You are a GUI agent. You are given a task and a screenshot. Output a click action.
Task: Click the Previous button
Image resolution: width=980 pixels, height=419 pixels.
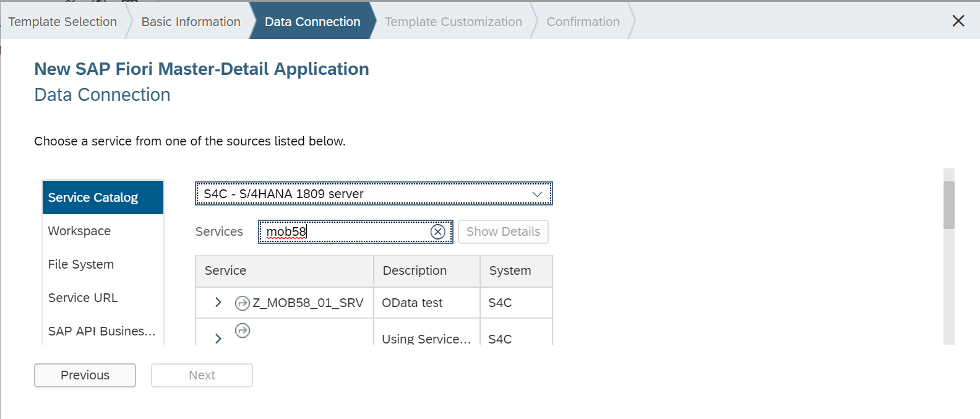pos(85,375)
